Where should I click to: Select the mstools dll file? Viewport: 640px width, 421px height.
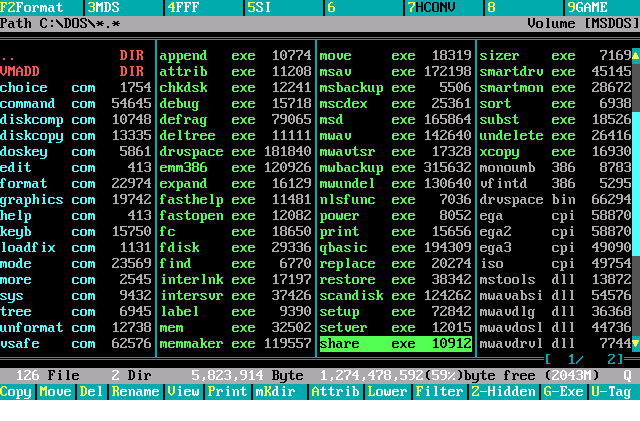pyautogui.click(x=555, y=279)
